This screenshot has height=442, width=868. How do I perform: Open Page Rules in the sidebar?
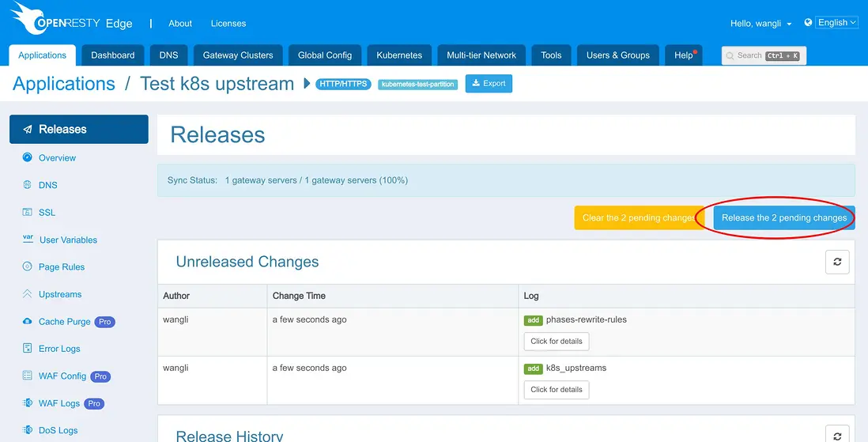click(62, 267)
